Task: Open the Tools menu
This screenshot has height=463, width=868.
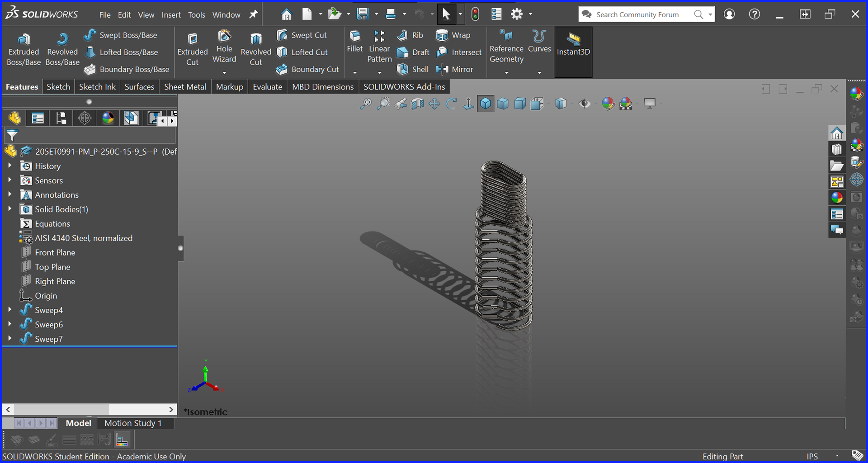Action: coord(197,15)
